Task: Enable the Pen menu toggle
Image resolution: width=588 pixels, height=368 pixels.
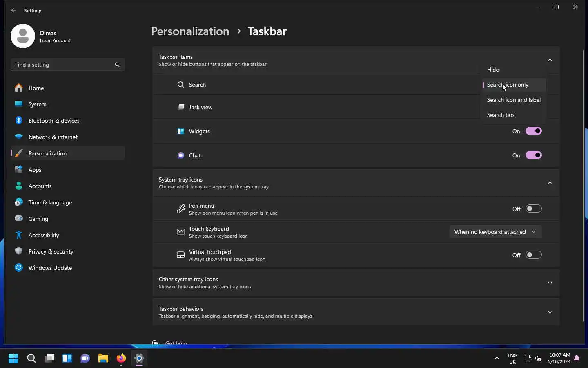Action: tap(533, 209)
